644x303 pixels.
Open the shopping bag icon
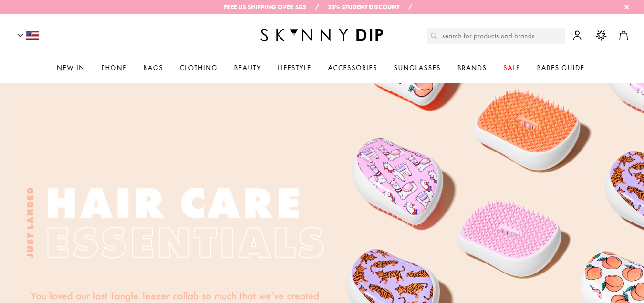[x=623, y=36]
